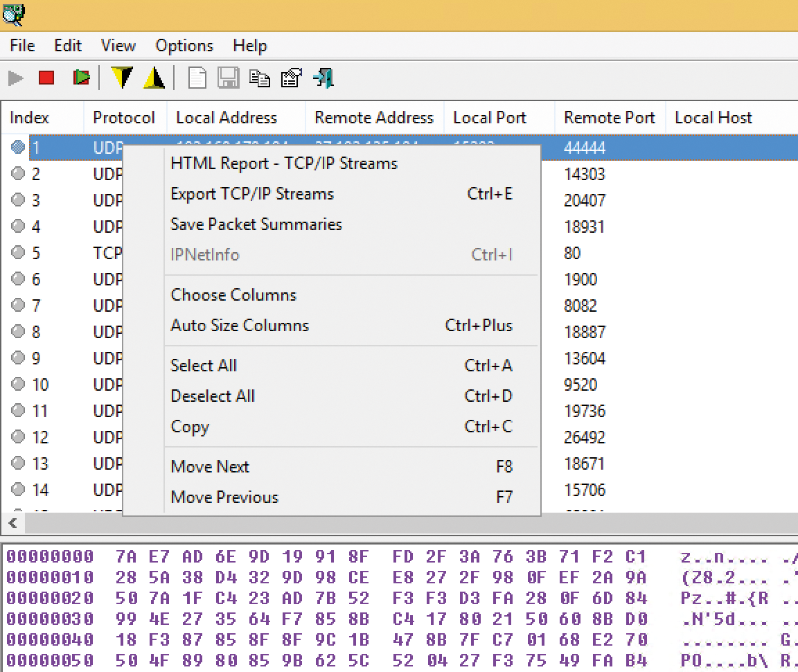Open the Capture Filter triangle icon
Image resolution: width=798 pixels, height=672 pixels.
(123, 78)
